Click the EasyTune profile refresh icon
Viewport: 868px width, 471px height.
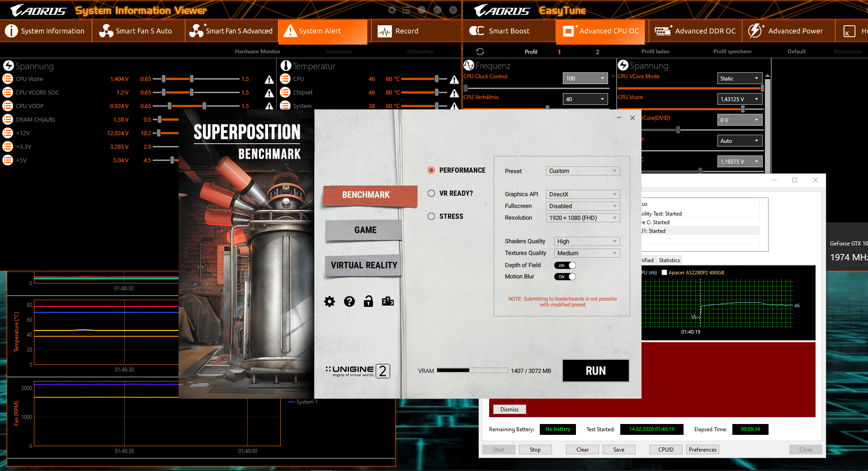coord(480,52)
